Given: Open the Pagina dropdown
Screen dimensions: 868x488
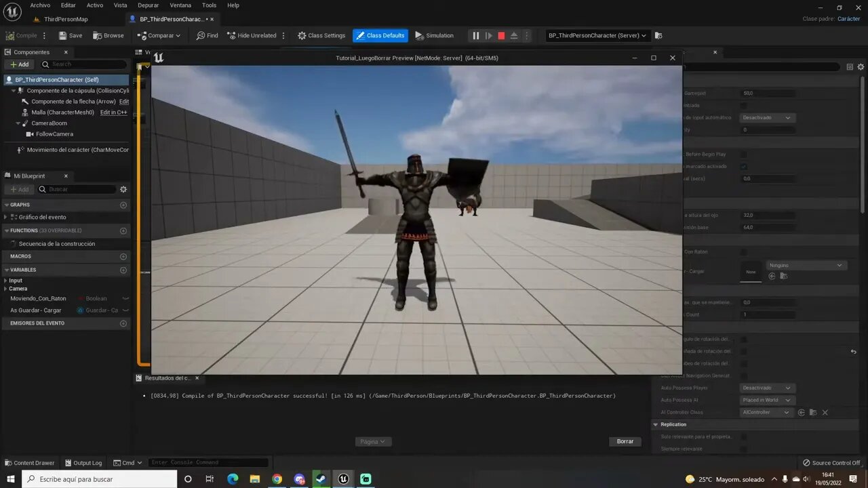Looking at the screenshot, I should (x=373, y=441).
